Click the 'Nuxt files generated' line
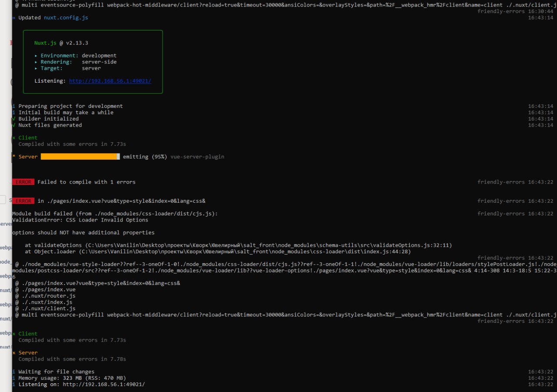Screen dimensions: 557x392 (x=50, y=125)
